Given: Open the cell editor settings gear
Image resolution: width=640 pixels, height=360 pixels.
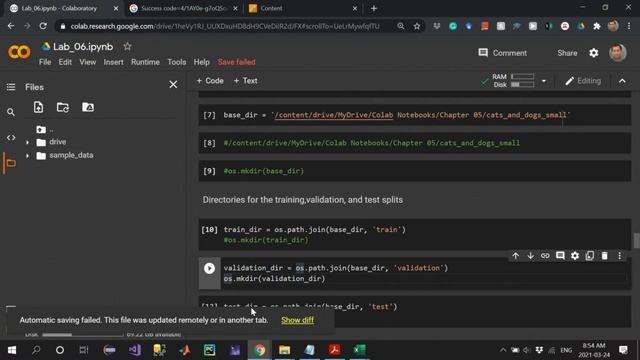Looking at the screenshot, I should pos(575,256).
